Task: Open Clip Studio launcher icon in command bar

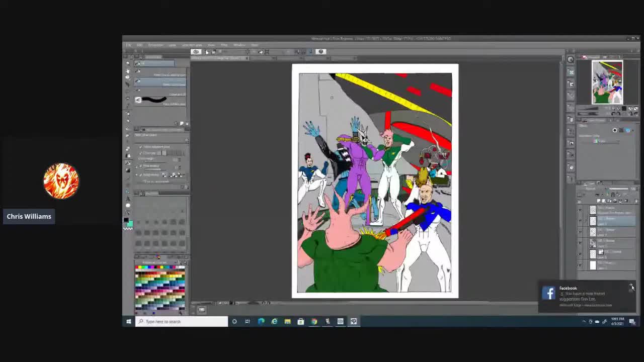Action: click(196, 51)
